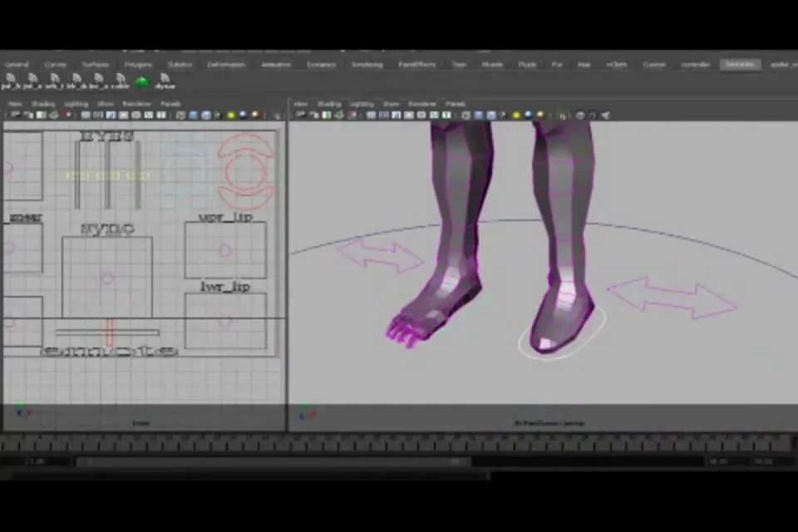
Task: Toggle wireframe on shaded icon in front panel
Action: (206, 116)
